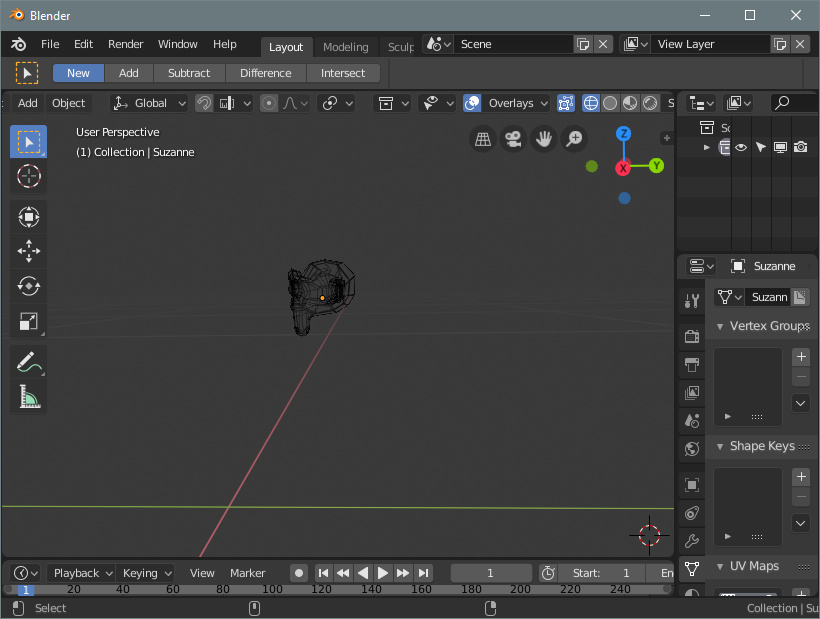Click the current frame number field
Image resolution: width=820 pixels, height=619 pixels.
point(491,573)
